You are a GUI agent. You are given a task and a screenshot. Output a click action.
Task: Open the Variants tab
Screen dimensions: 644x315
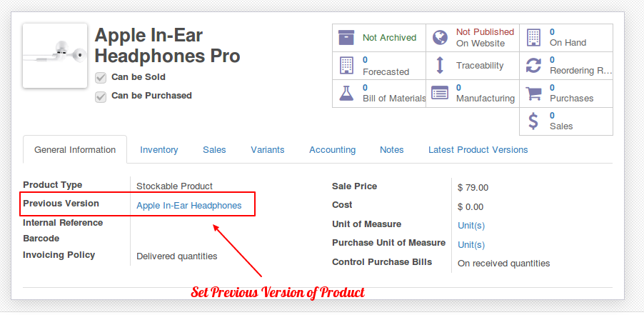[267, 150]
